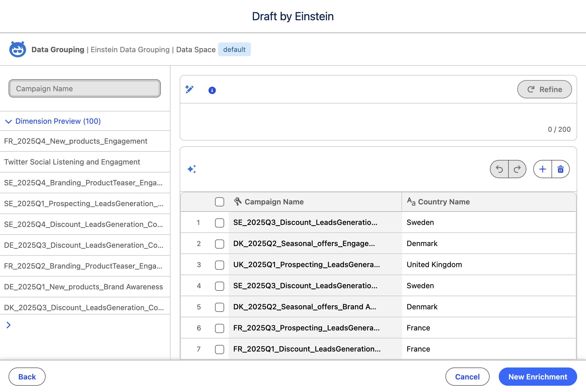Screen dimensions: 586x392
Task: Click the Einstein mascot icon
Action: pos(18,49)
